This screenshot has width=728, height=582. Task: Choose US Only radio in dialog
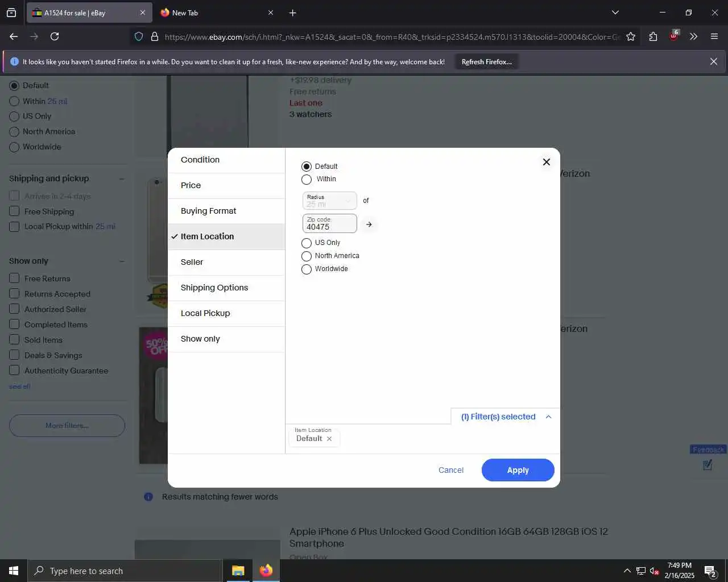[307, 243]
